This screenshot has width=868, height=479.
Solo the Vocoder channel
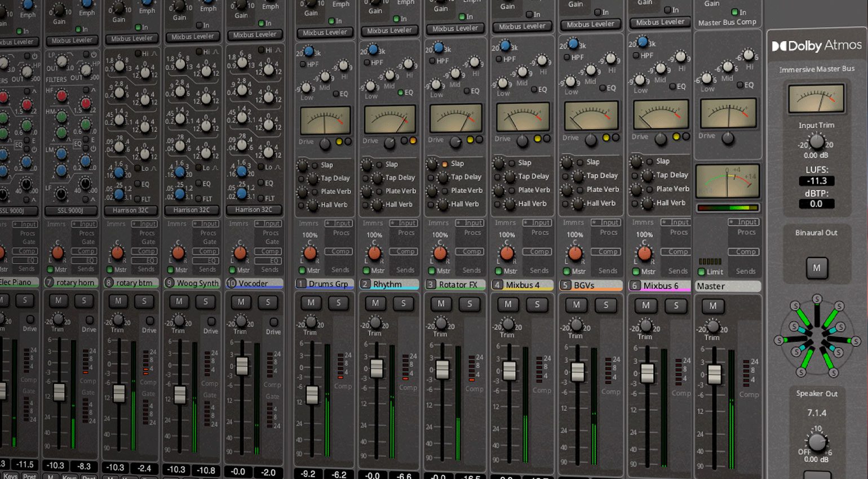pyautogui.click(x=268, y=301)
